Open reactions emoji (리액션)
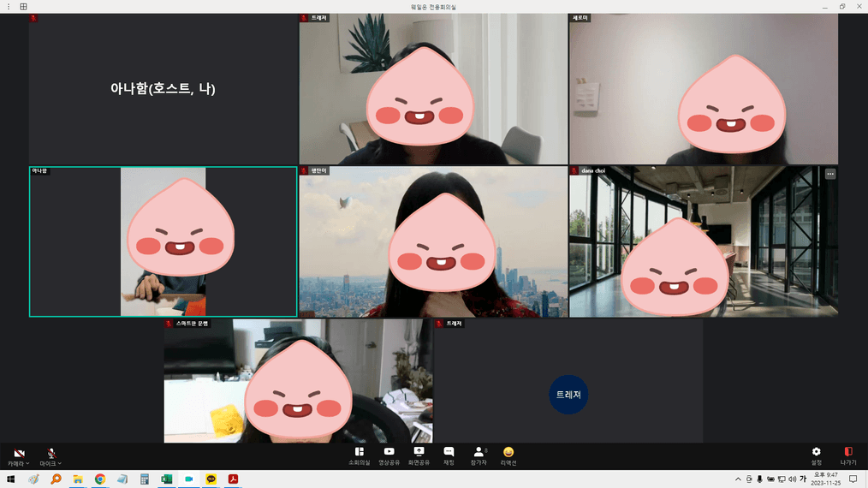The image size is (868, 488). pos(508,455)
